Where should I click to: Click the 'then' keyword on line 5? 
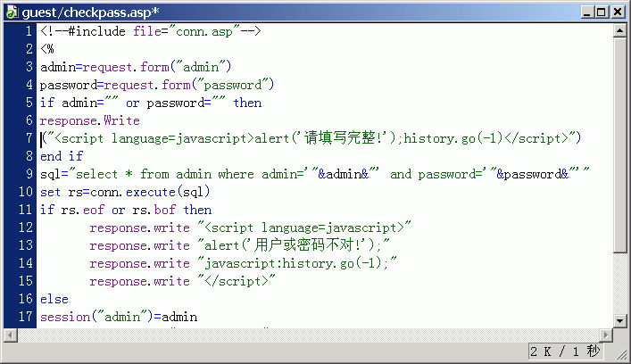(x=247, y=103)
